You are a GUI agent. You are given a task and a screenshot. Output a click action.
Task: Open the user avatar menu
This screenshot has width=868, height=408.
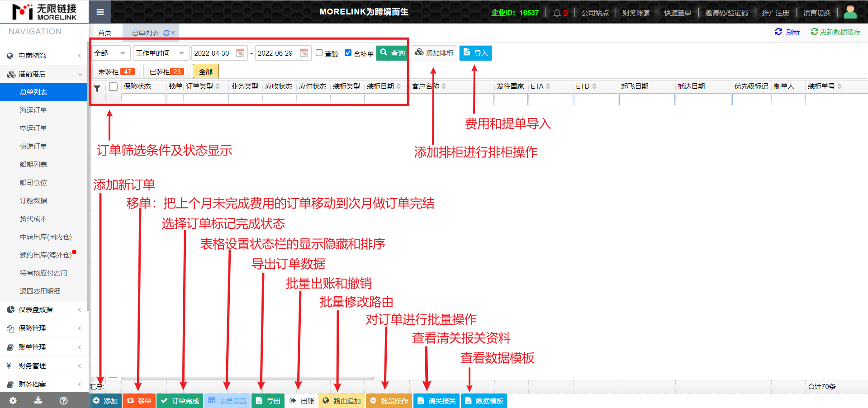coord(850,12)
